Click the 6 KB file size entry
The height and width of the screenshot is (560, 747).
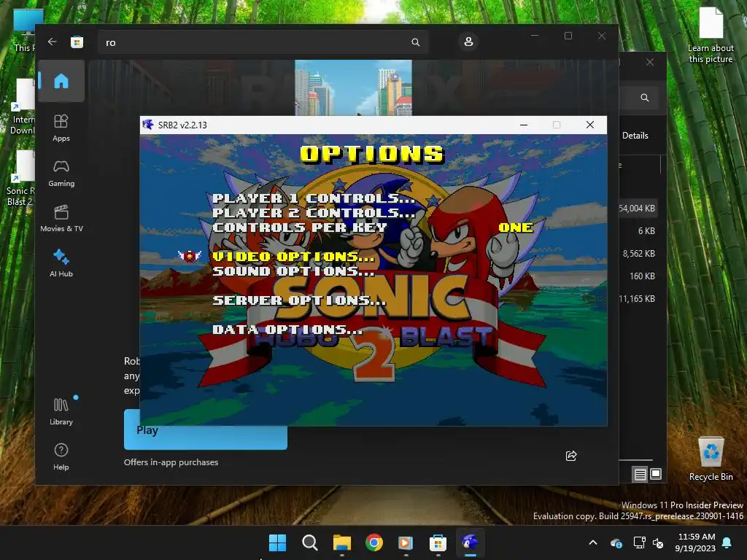click(646, 230)
